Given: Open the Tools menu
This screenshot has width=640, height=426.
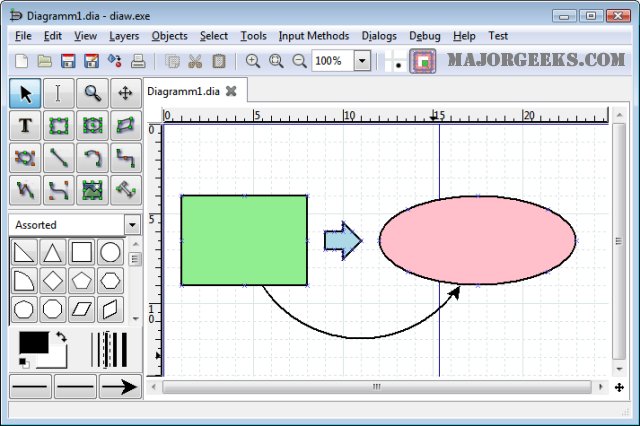Looking at the screenshot, I should pos(253,36).
